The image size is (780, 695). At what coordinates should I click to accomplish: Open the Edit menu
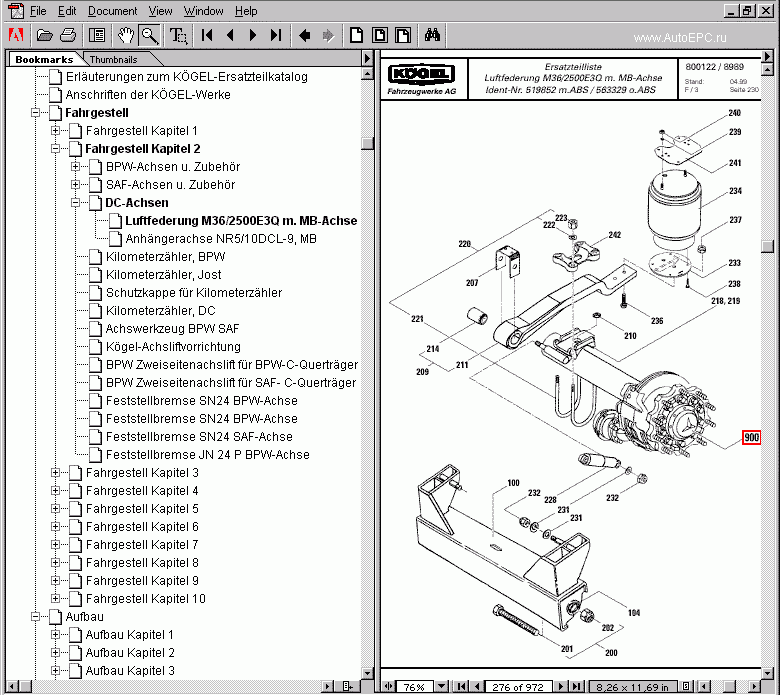pyautogui.click(x=67, y=10)
